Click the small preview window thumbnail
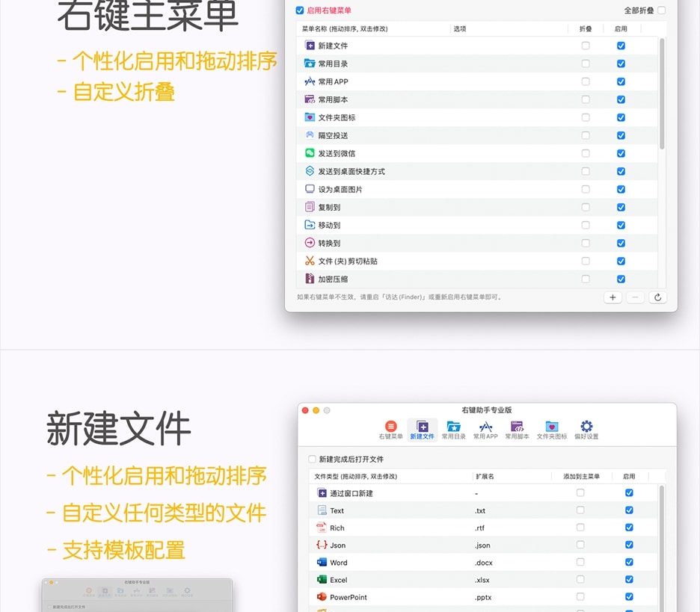Image resolution: width=700 pixels, height=612 pixels. tap(138, 595)
